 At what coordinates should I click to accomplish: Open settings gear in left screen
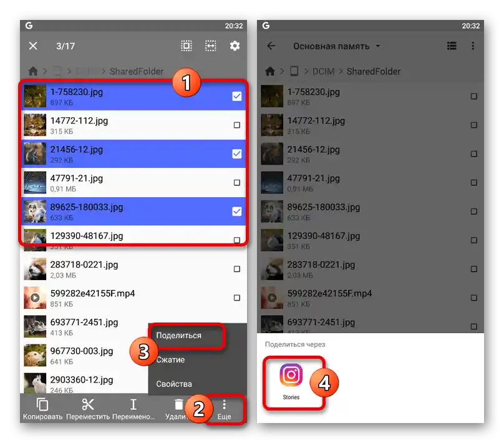pos(235,46)
